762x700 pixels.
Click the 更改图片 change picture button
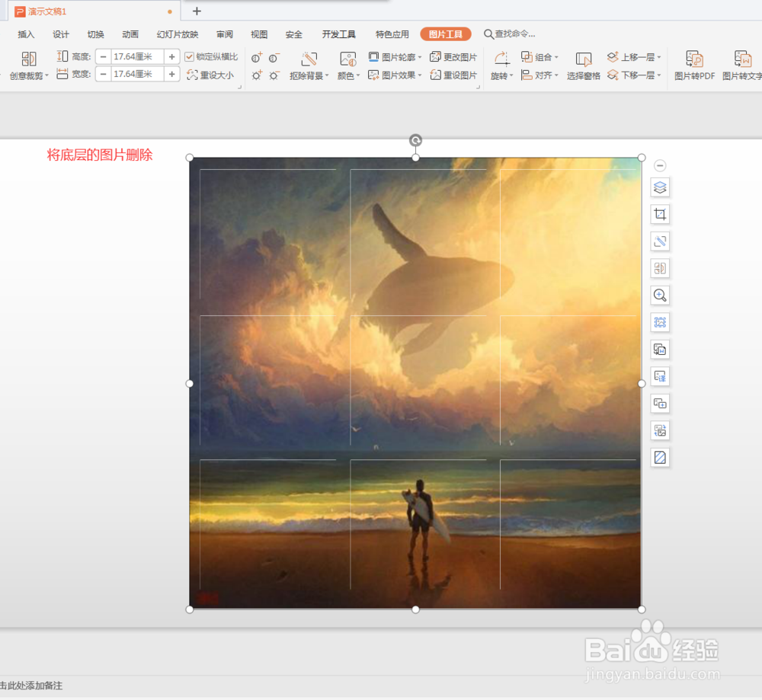click(x=453, y=57)
